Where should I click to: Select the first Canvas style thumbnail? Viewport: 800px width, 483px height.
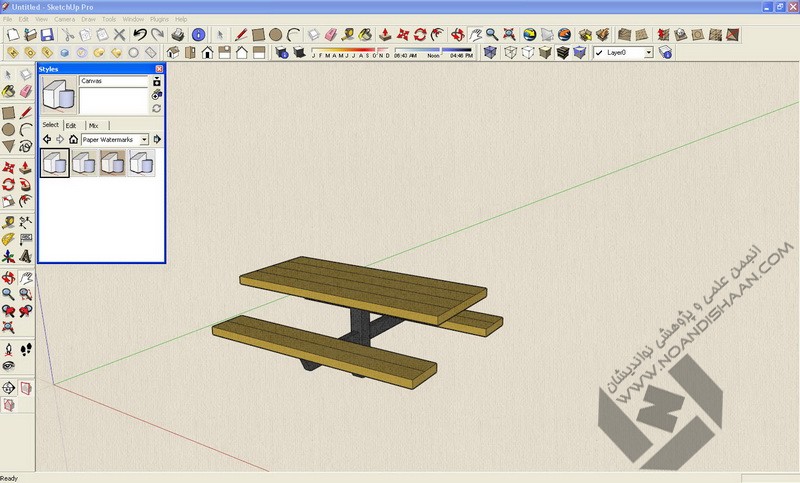click(54, 163)
